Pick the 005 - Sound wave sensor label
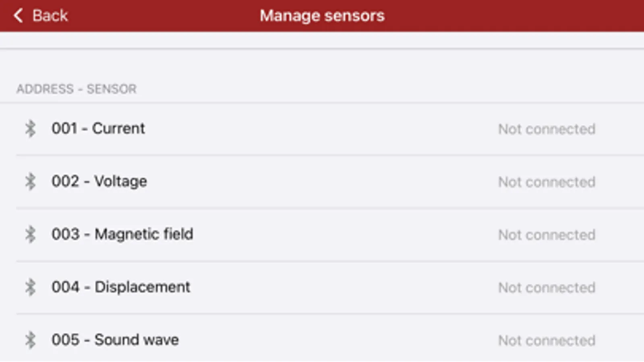The width and height of the screenshot is (644, 362). [x=115, y=340]
